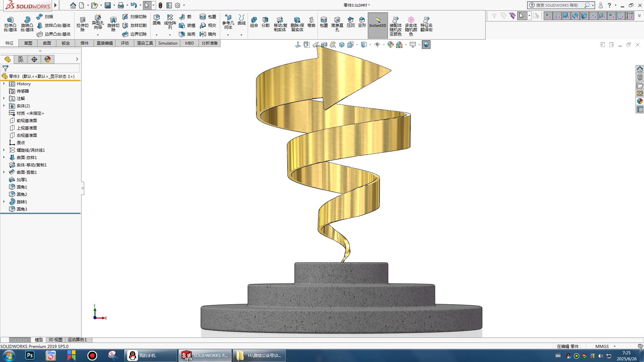Select the 拉伸切除 extruded cut tool
The width and height of the screenshot is (644, 362).
tap(82, 24)
